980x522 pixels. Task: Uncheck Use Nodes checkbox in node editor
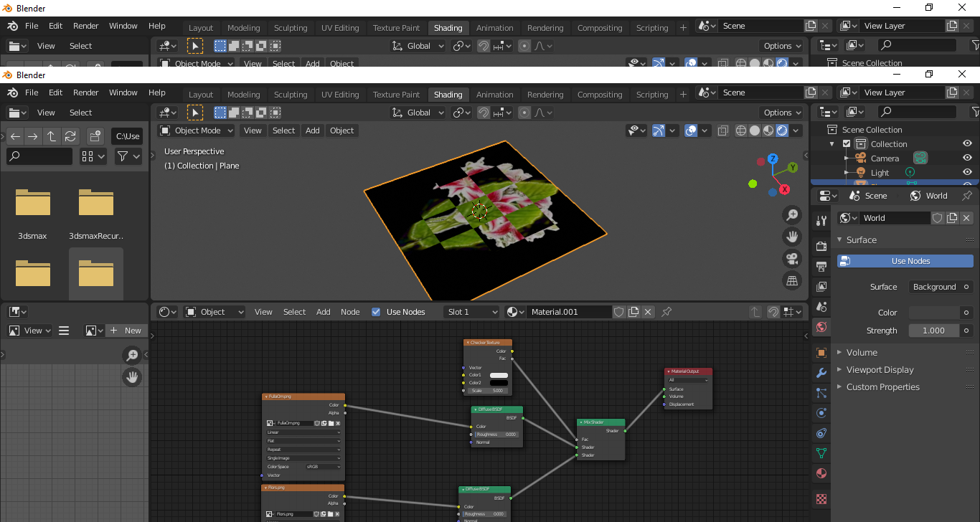[x=376, y=312]
